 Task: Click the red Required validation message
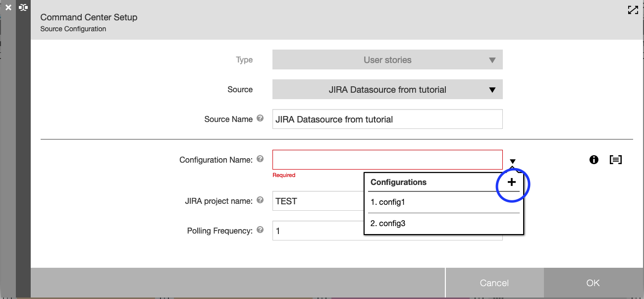[x=284, y=175]
